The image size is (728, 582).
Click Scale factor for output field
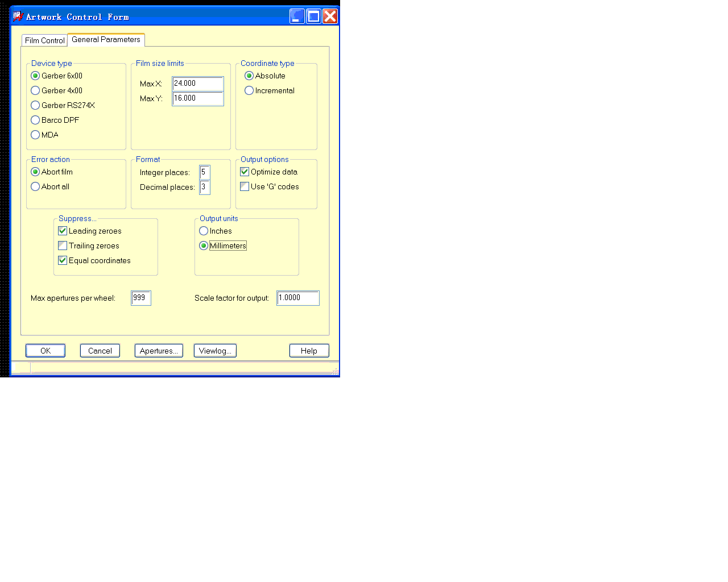pos(298,298)
